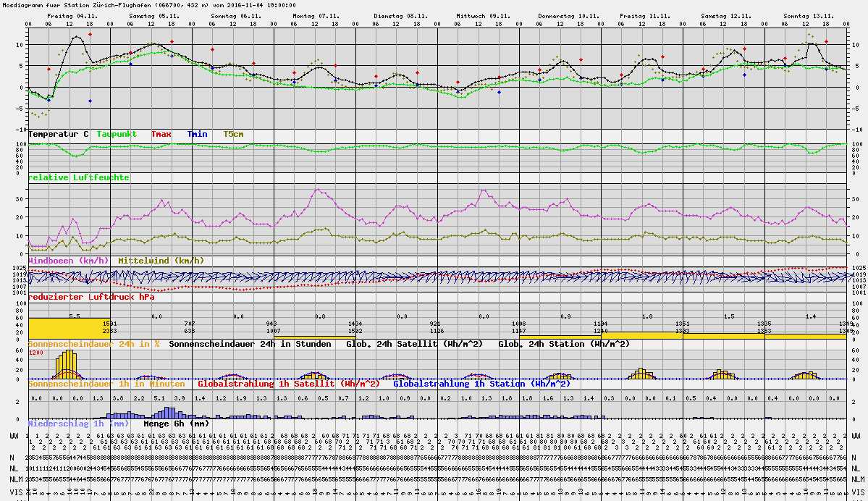Select the 2.2 precipitation amount value
868x501 pixels.
click(139, 398)
